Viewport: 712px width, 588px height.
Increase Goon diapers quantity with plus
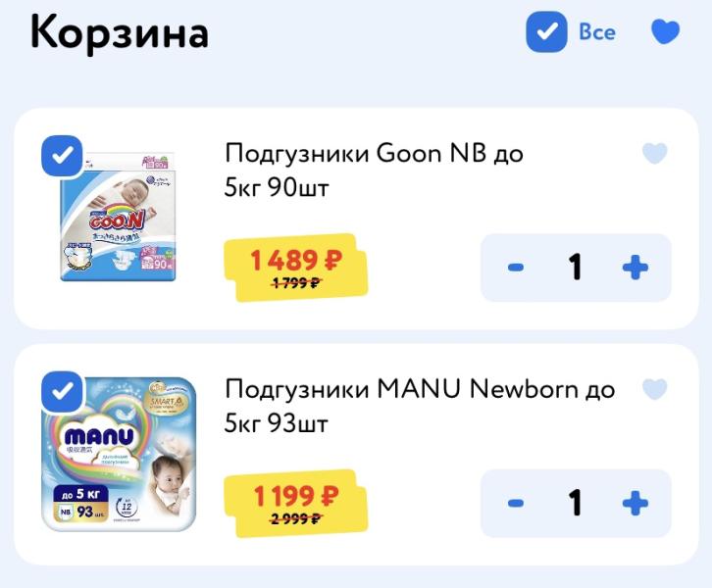point(635,268)
